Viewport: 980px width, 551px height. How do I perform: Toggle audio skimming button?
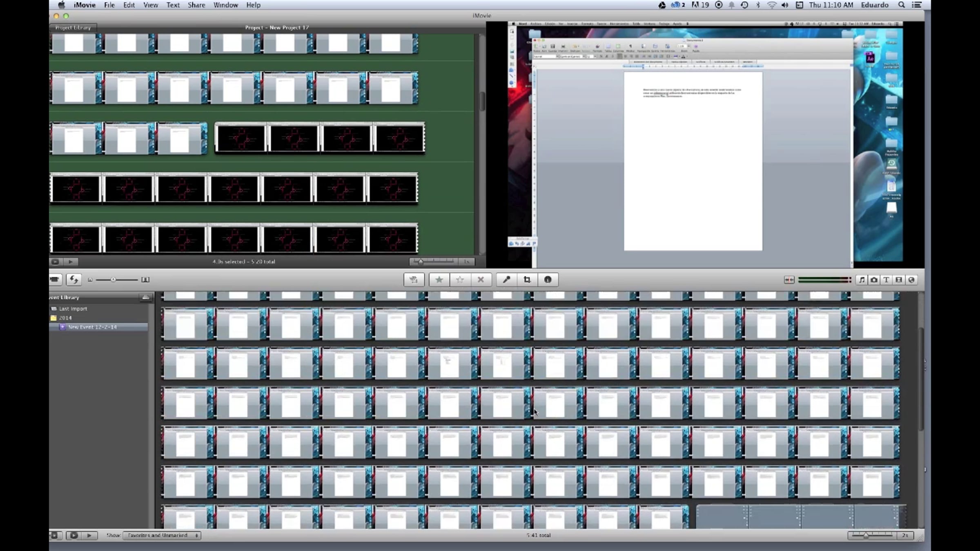click(x=789, y=280)
